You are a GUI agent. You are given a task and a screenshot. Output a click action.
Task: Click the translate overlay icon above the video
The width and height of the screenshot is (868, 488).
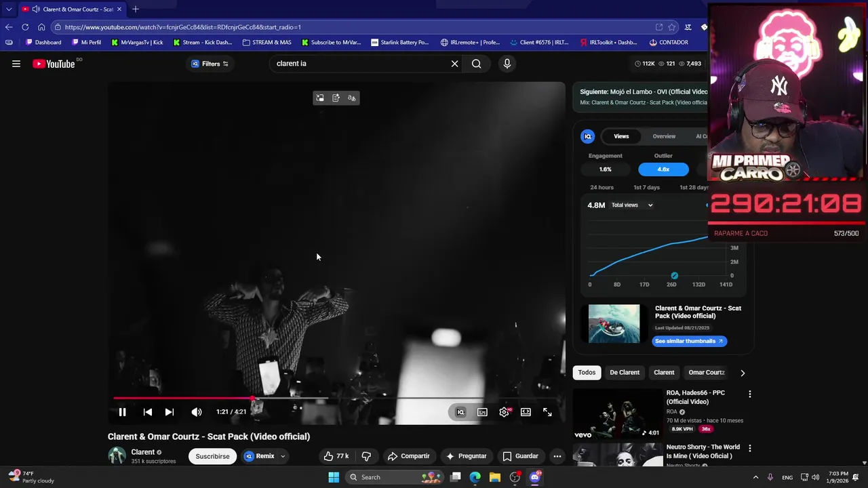click(351, 98)
